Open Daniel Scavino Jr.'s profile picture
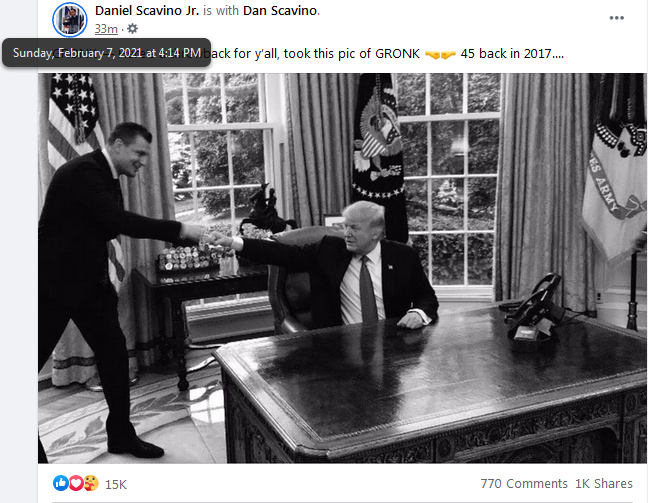This screenshot has width=648, height=503. (69, 19)
